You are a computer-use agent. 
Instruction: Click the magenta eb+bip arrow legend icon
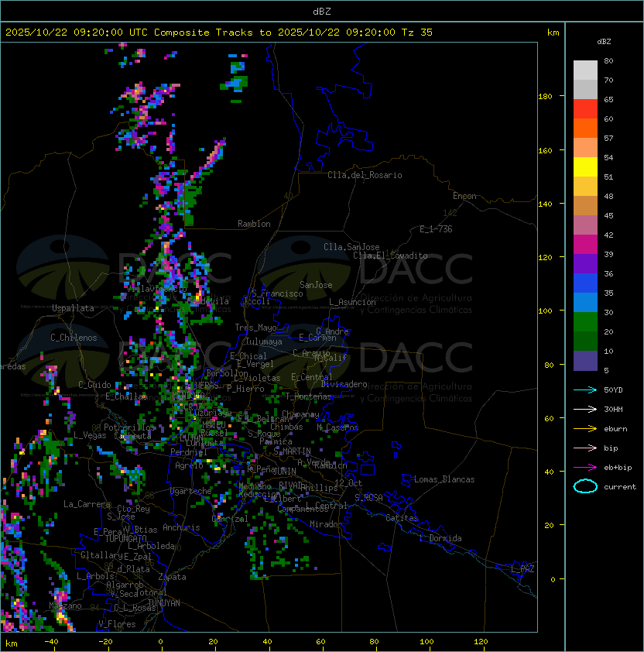(585, 468)
